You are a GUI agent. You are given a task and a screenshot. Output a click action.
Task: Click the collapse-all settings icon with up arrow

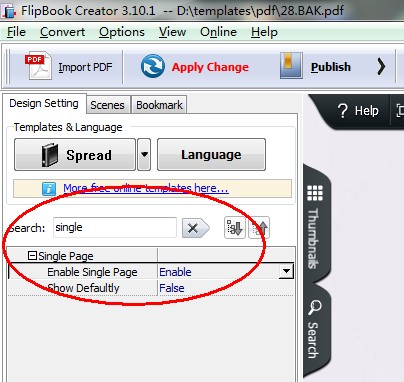point(259,228)
